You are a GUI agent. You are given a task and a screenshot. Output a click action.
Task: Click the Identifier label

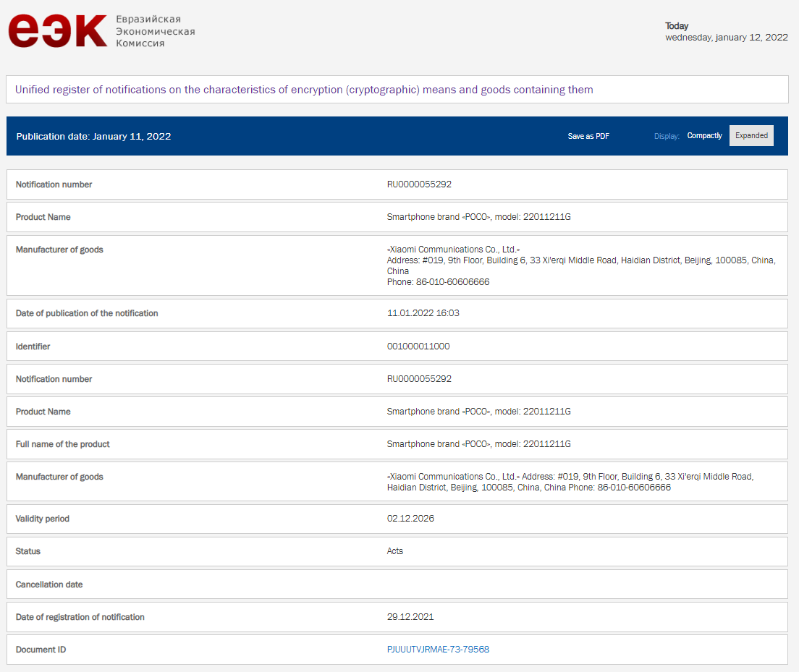(33, 346)
